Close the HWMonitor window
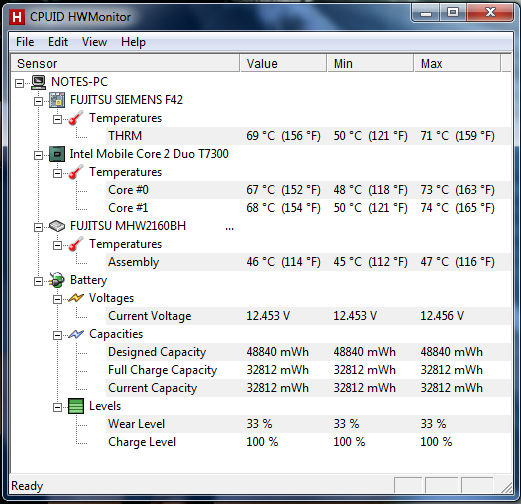The height and width of the screenshot is (504, 521). point(490,13)
